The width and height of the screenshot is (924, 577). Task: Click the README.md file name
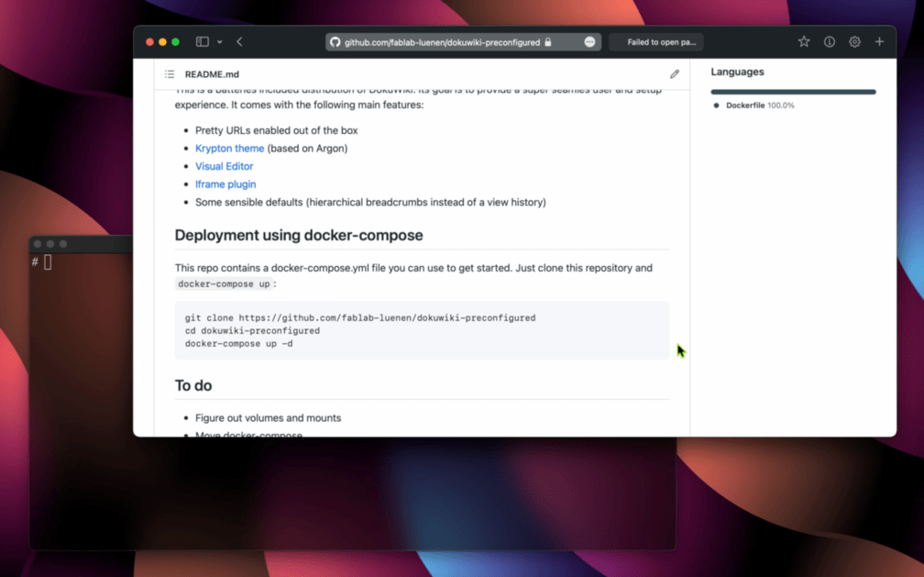[x=212, y=74]
